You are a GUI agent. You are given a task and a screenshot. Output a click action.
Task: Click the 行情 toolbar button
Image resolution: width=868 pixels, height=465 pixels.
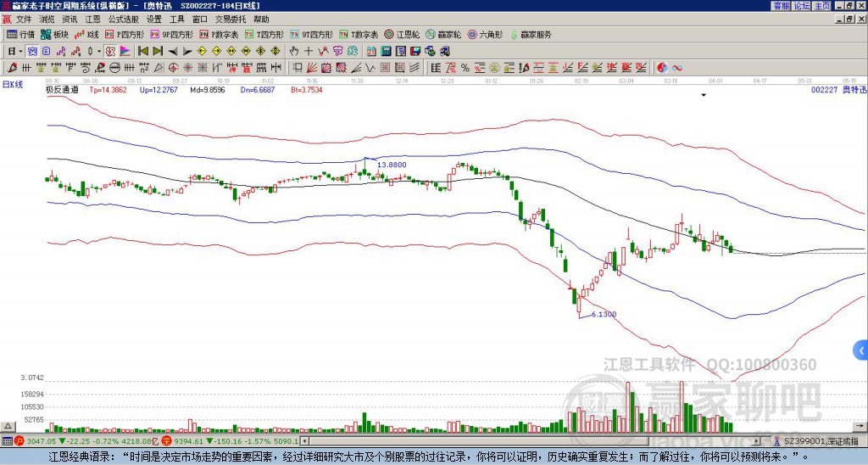(21, 34)
